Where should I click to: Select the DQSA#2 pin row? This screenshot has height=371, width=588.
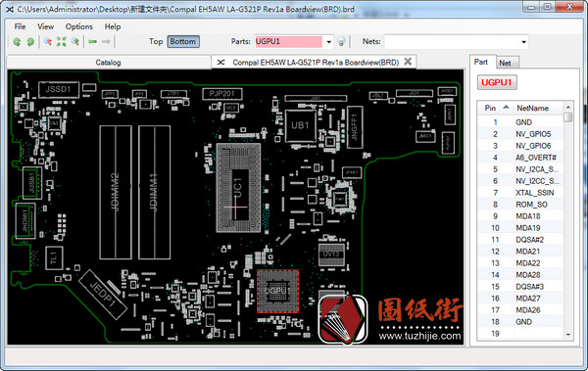[x=520, y=240]
